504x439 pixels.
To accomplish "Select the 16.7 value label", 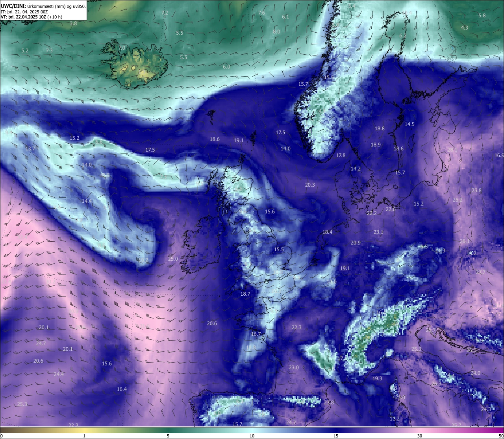I will pos(256,334).
